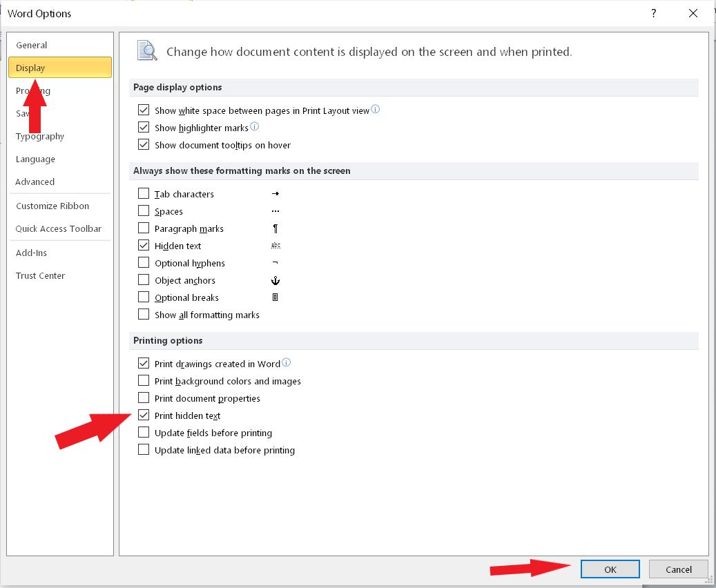Click the Printing options section heading
Screen dimensions: 716x588
tap(168, 340)
